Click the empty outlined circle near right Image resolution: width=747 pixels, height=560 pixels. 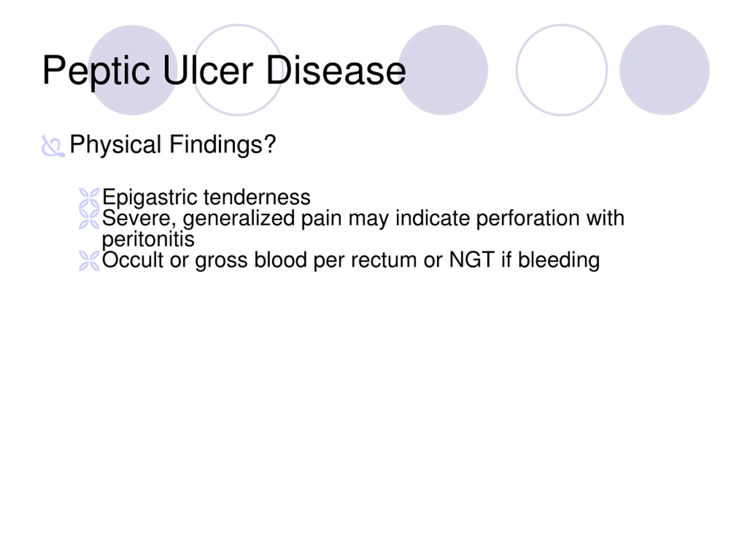coord(562,70)
